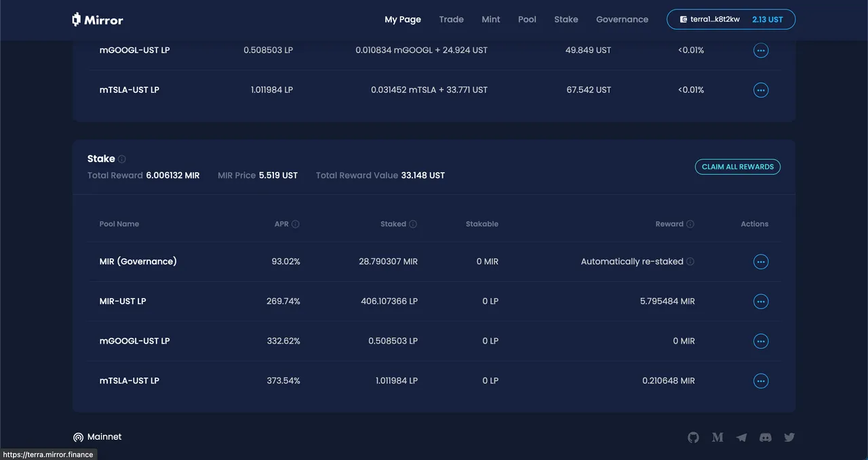Click 0.010834 mGOOGL + 24.924 UST
868x460 pixels.
pos(421,50)
